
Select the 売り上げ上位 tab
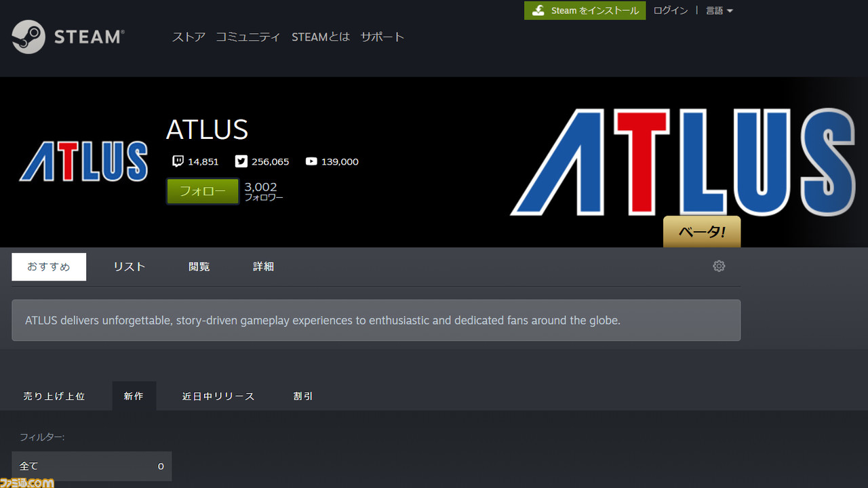(x=54, y=396)
